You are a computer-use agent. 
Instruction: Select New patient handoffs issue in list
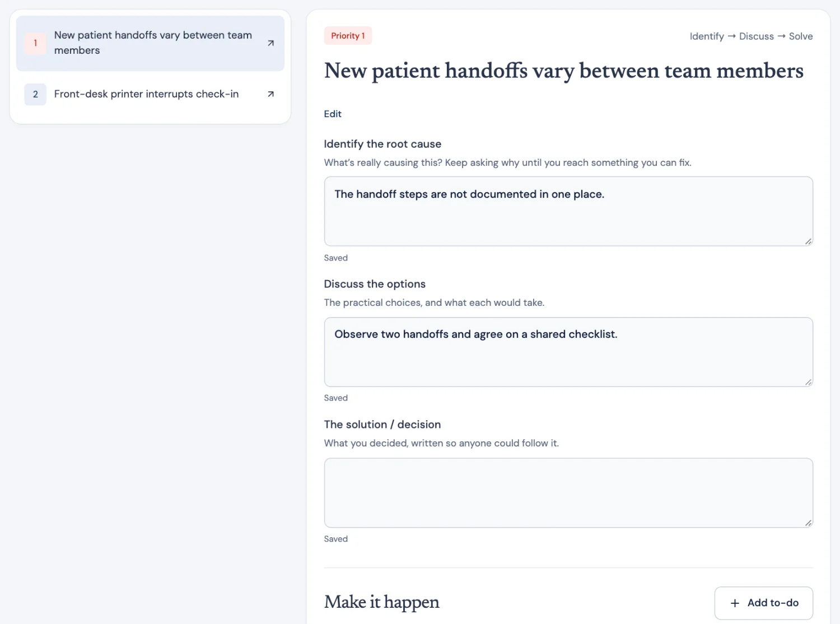pos(150,43)
